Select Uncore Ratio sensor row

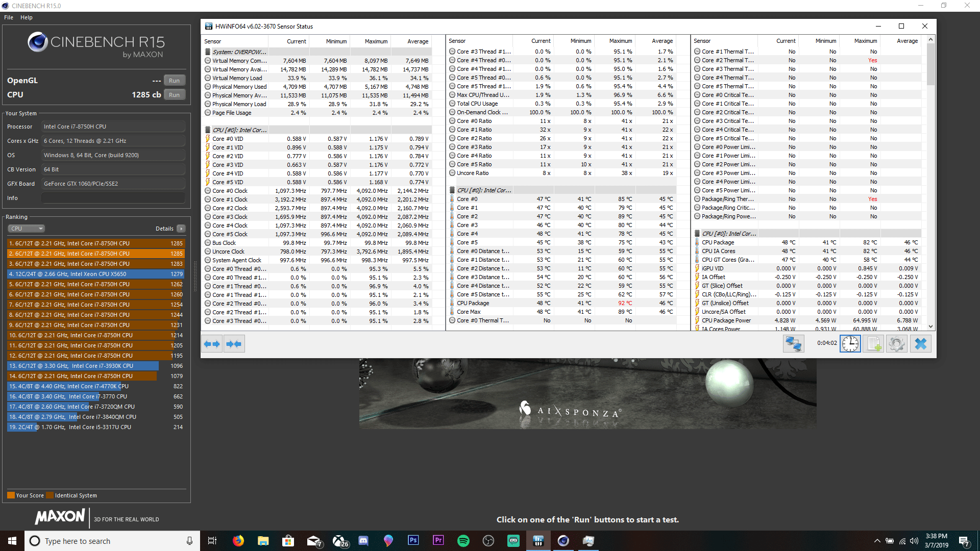tap(562, 173)
